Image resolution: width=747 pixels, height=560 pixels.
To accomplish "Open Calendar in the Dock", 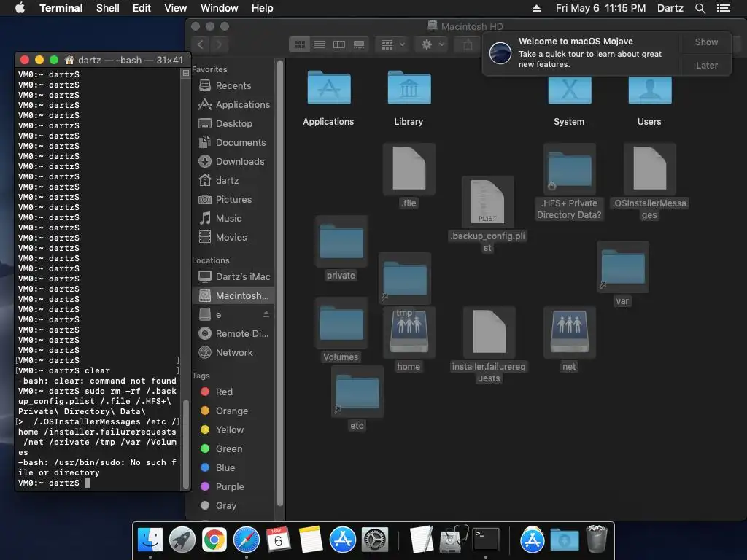I will point(278,540).
